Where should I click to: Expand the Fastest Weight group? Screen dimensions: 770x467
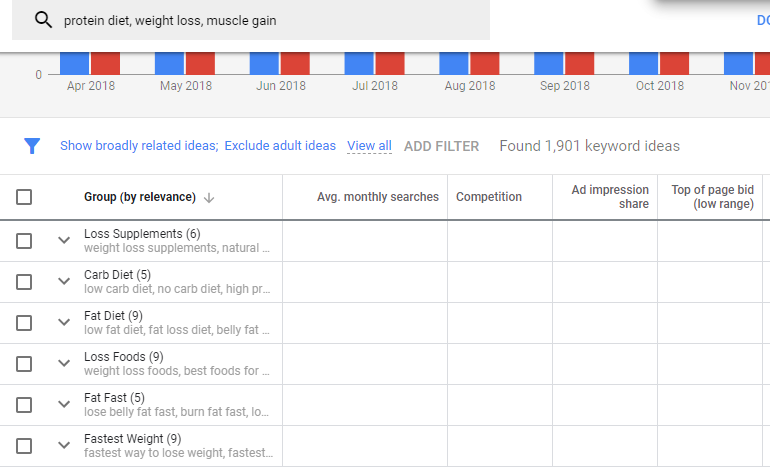(x=64, y=445)
